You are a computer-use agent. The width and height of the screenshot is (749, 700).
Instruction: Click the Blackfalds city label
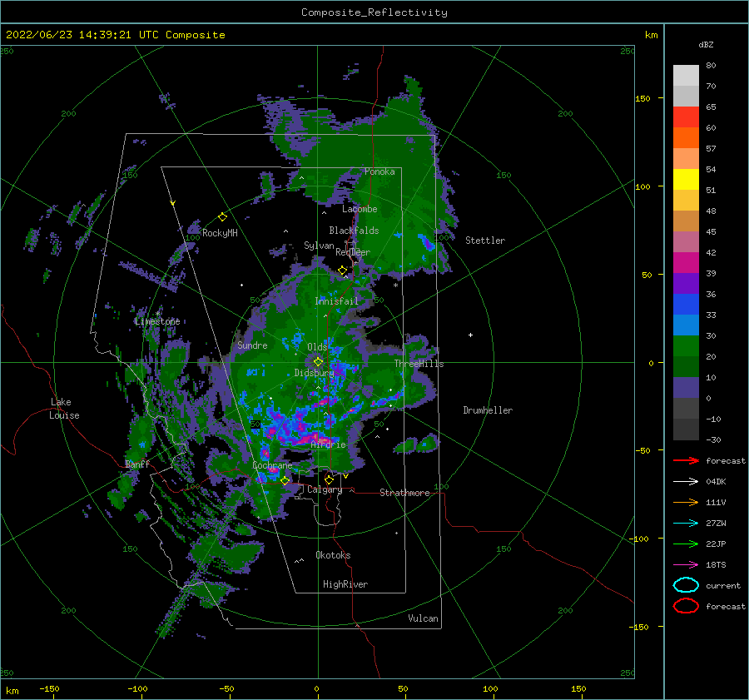(x=354, y=231)
